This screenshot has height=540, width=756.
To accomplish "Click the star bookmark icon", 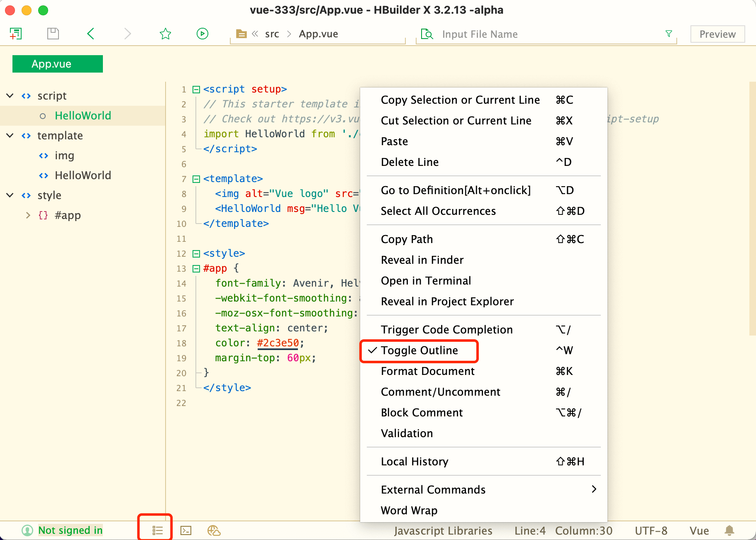I will tap(166, 34).
